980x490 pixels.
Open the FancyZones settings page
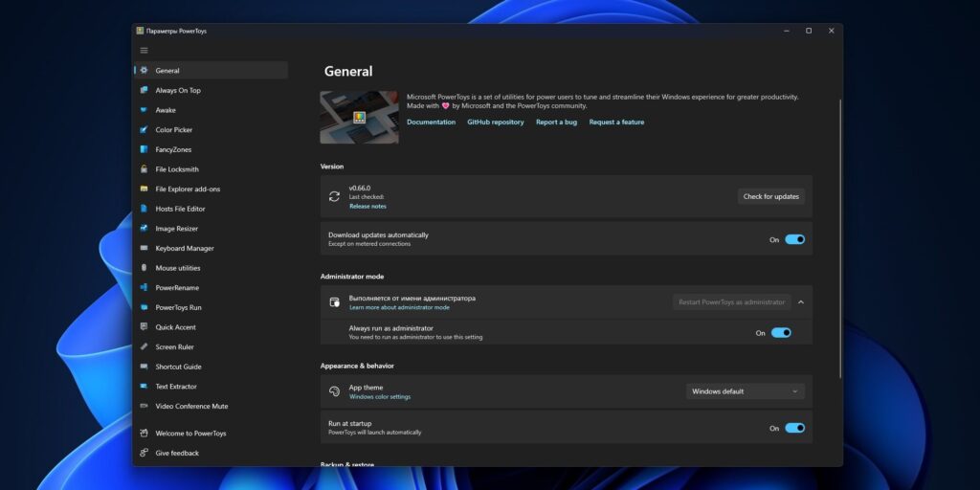[x=211, y=149]
